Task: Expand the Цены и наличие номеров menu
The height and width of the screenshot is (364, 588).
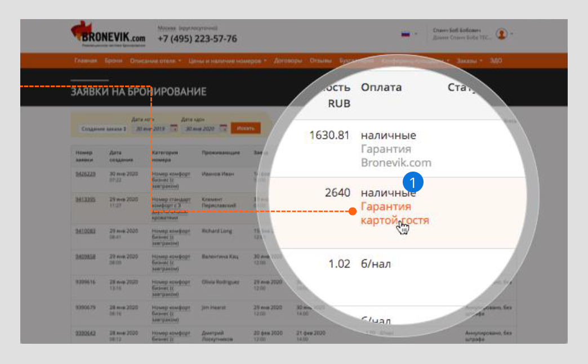Action: 227,61
